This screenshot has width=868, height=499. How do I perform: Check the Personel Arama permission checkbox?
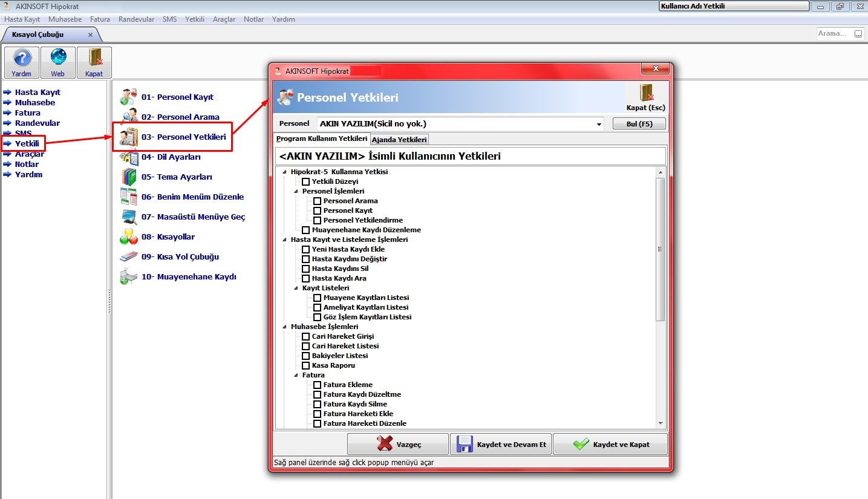point(318,201)
